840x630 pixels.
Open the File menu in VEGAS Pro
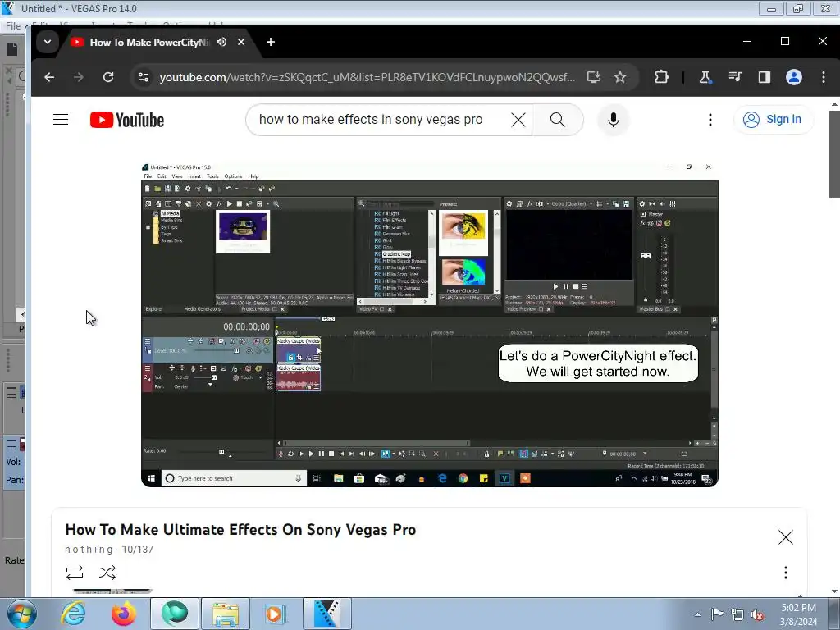(x=13, y=25)
